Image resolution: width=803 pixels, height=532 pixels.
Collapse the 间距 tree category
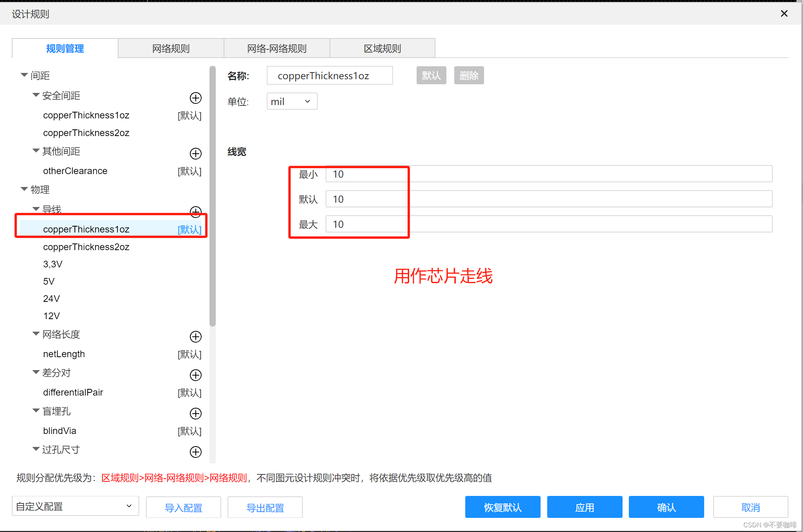point(24,74)
